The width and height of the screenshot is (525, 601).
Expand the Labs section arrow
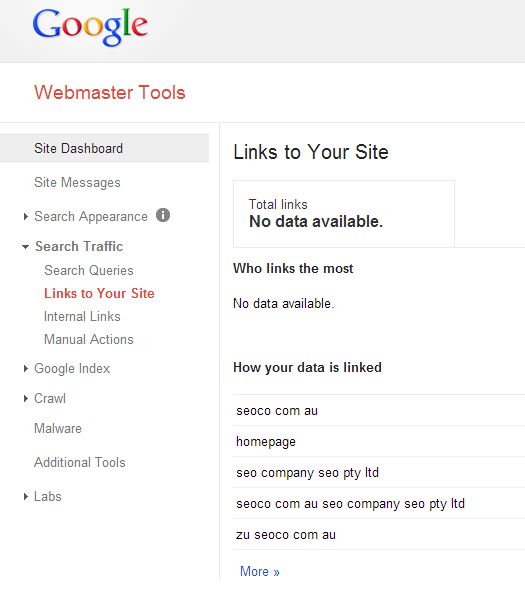26,497
